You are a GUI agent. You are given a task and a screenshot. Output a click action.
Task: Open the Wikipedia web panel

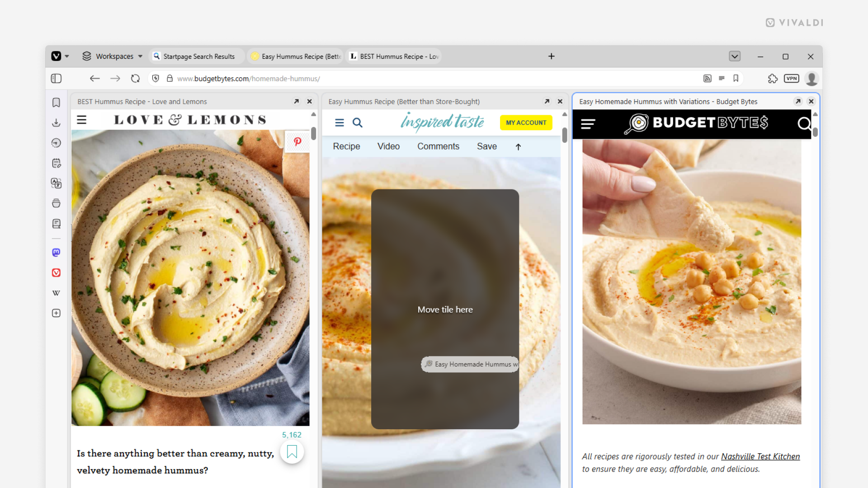[56, 292]
